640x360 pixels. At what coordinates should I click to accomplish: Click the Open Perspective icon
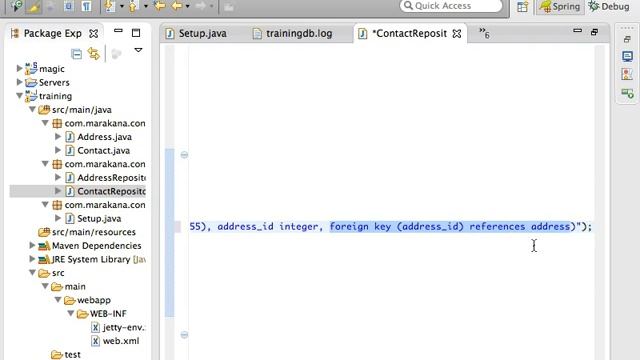pyautogui.click(x=522, y=7)
